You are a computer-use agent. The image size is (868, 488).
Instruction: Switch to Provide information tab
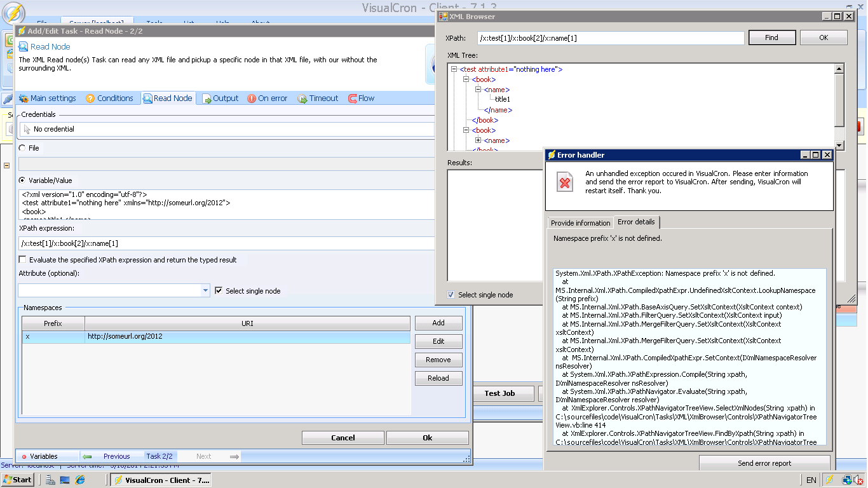tap(580, 223)
